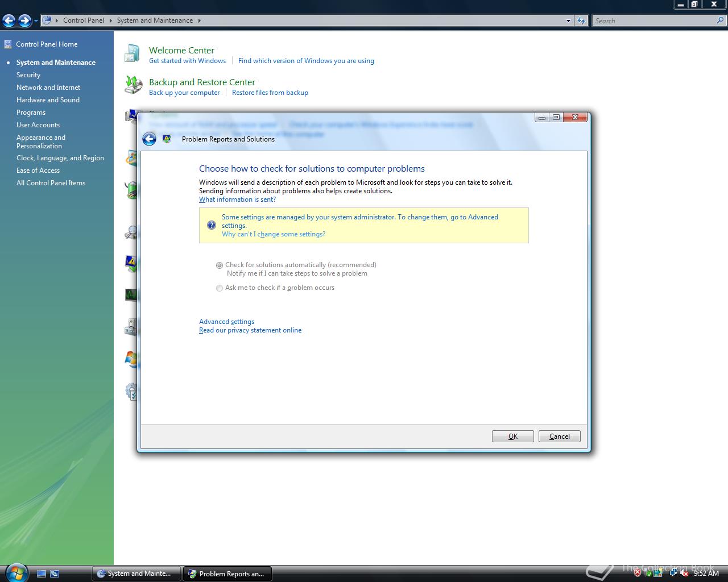The width and height of the screenshot is (728, 582).
Task: Refresh the Control Panel address bar
Action: pos(581,21)
